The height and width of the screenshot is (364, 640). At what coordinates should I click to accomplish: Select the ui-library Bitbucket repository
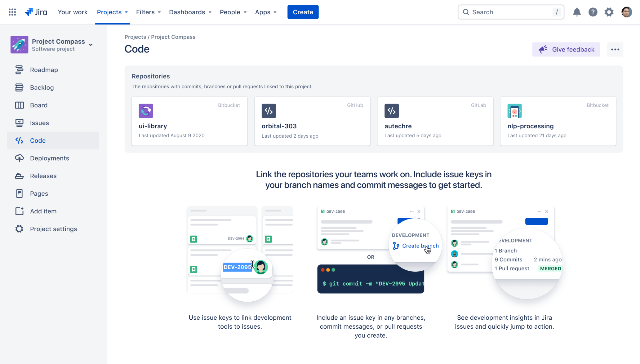pos(189,121)
